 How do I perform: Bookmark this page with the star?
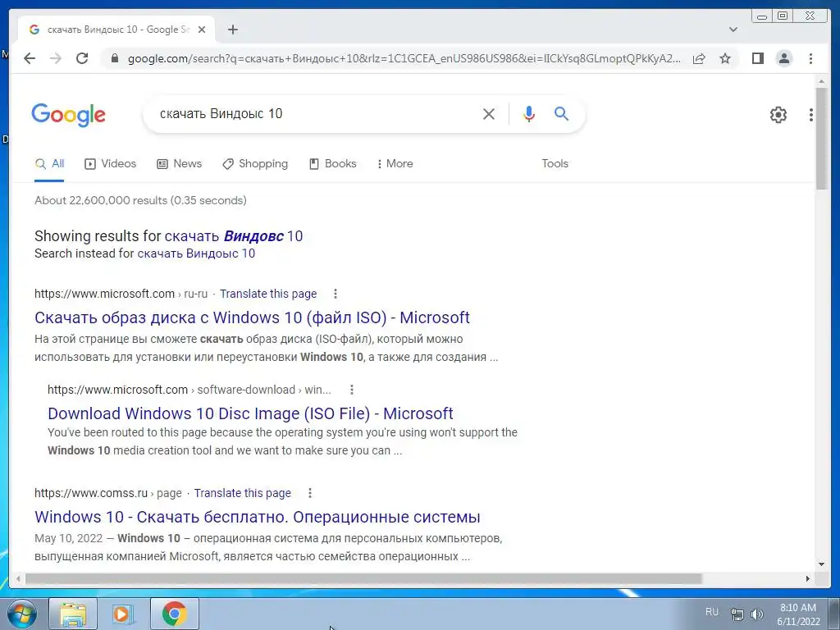[x=725, y=58]
